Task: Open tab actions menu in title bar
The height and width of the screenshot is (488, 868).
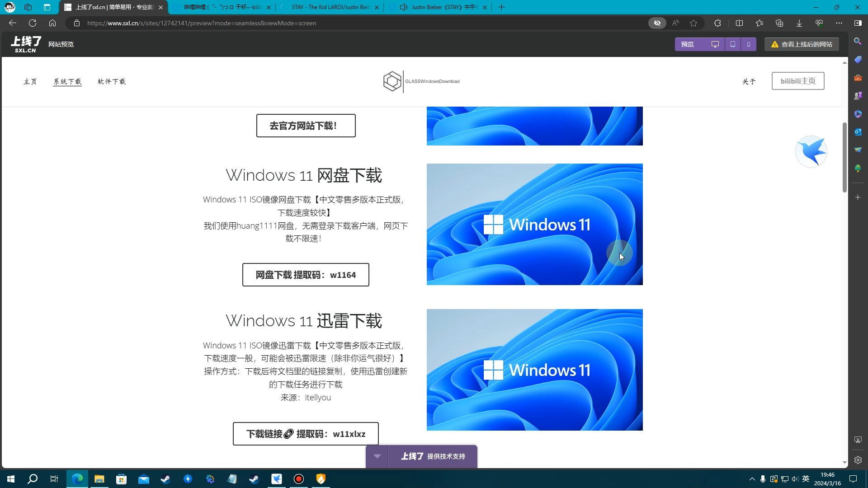Action: pyautogui.click(x=47, y=7)
